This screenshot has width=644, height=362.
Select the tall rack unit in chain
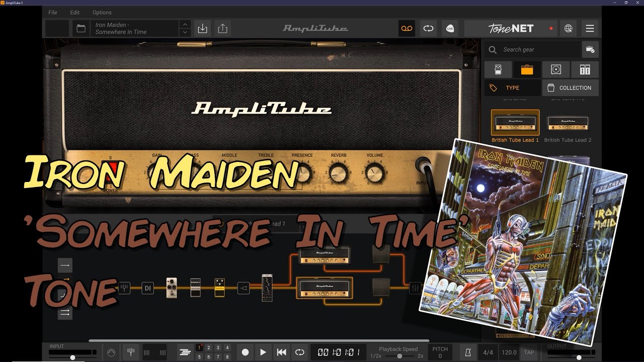(x=267, y=288)
